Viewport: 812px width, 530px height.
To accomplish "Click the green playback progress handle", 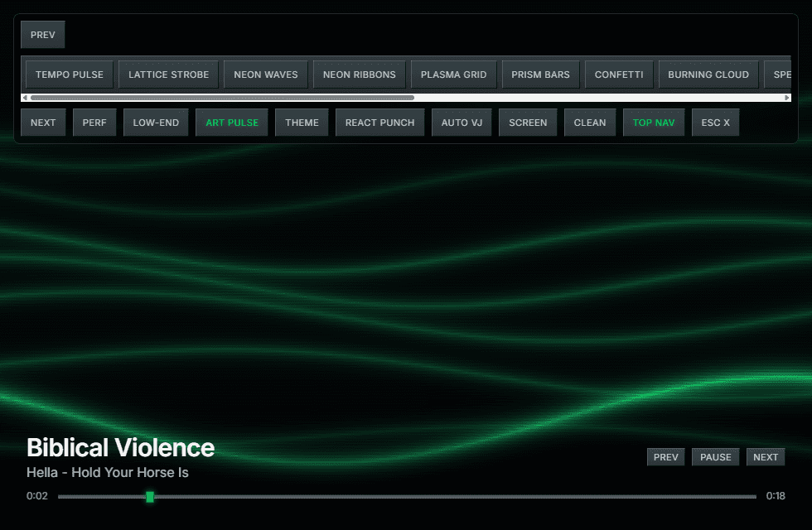I will pyautogui.click(x=150, y=497).
